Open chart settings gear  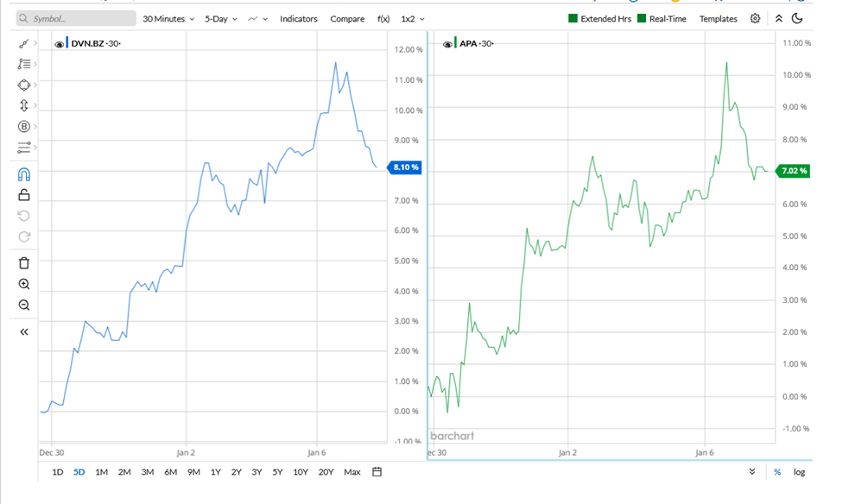click(x=755, y=18)
